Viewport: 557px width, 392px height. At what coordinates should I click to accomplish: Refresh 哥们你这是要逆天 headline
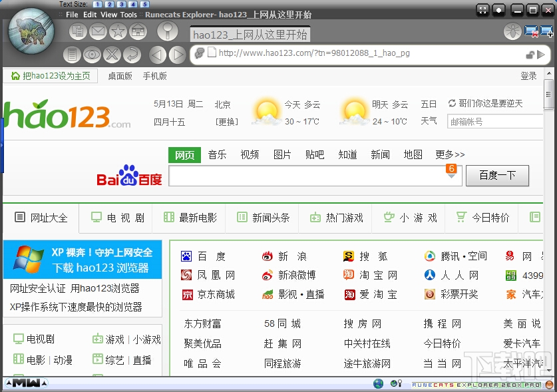pos(452,103)
